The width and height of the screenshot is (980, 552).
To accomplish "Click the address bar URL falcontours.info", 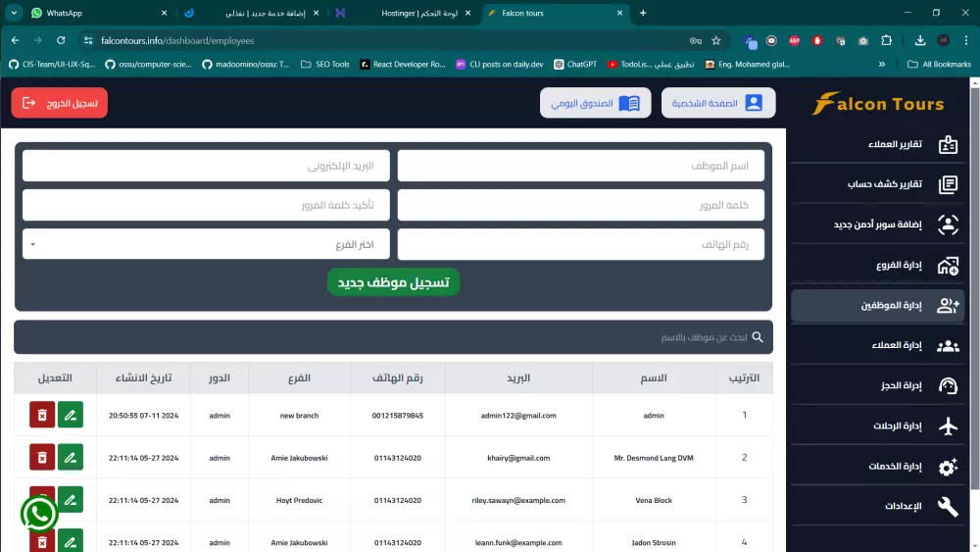I will click(177, 40).
